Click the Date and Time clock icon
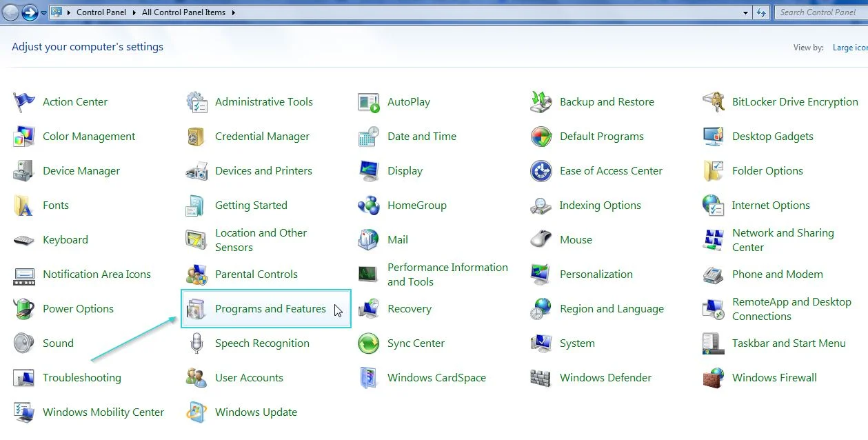 pyautogui.click(x=369, y=137)
